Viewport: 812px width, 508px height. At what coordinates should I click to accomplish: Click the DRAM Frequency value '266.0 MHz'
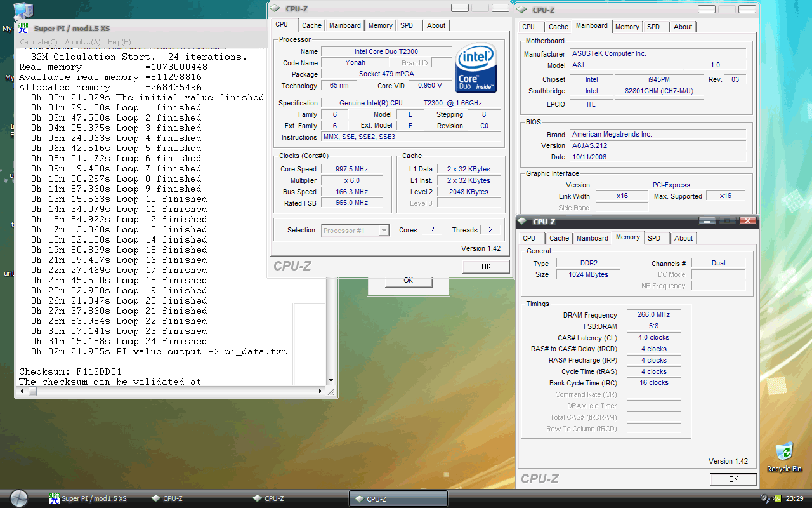click(653, 315)
